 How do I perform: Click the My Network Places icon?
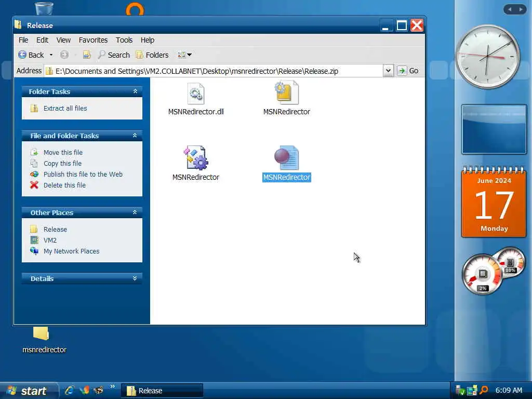(x=34, y=251)
